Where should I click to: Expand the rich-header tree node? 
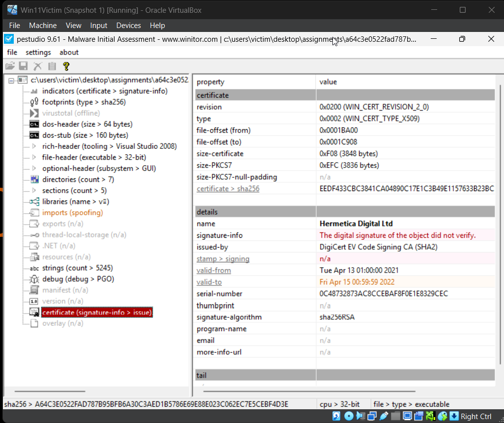pyautogui.click(x=34, y=146)
